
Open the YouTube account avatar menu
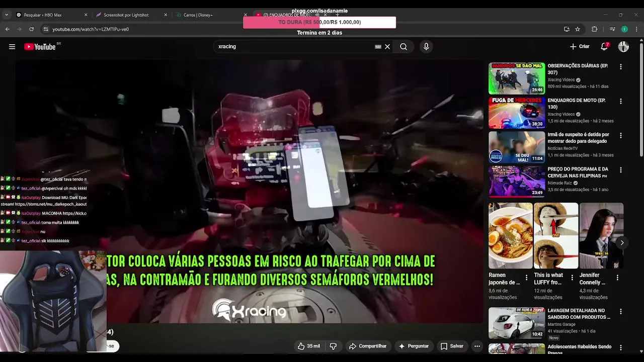coord(623,46)
